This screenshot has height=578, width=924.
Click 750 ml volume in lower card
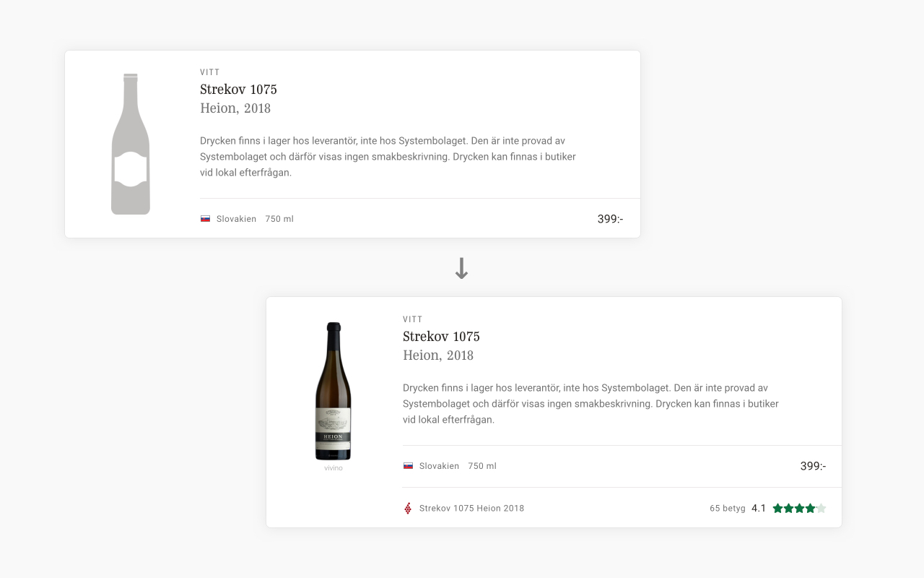click(482, 466)
